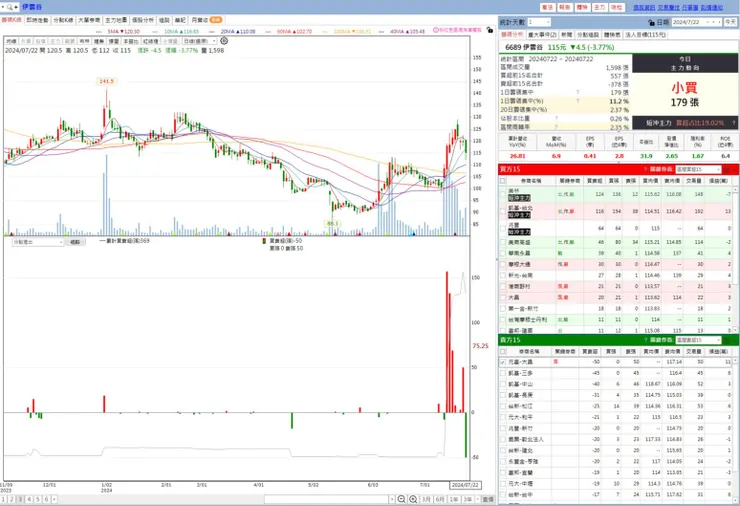
Task: Click the 今天 button
Action: 731,22
